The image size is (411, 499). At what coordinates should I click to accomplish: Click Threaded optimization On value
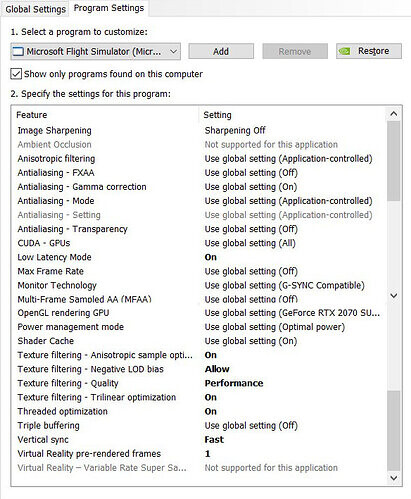[x=211, y=411]
